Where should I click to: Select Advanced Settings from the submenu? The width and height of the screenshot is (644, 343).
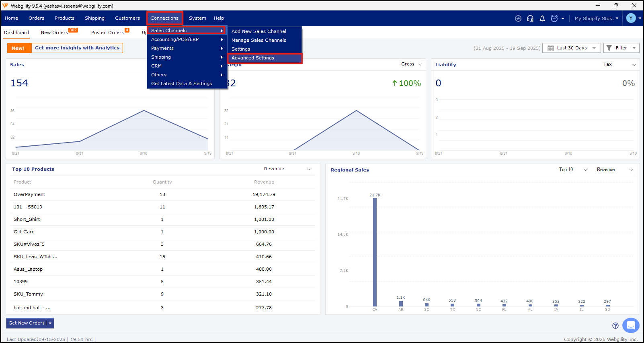tap(253, 58)
